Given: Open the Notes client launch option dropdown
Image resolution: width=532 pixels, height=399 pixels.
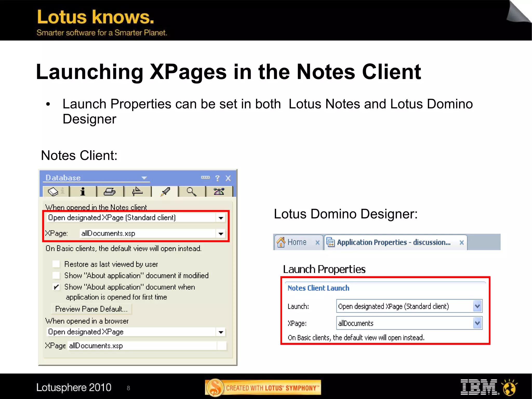Looking at the screenshot, I should coord(221,218).
